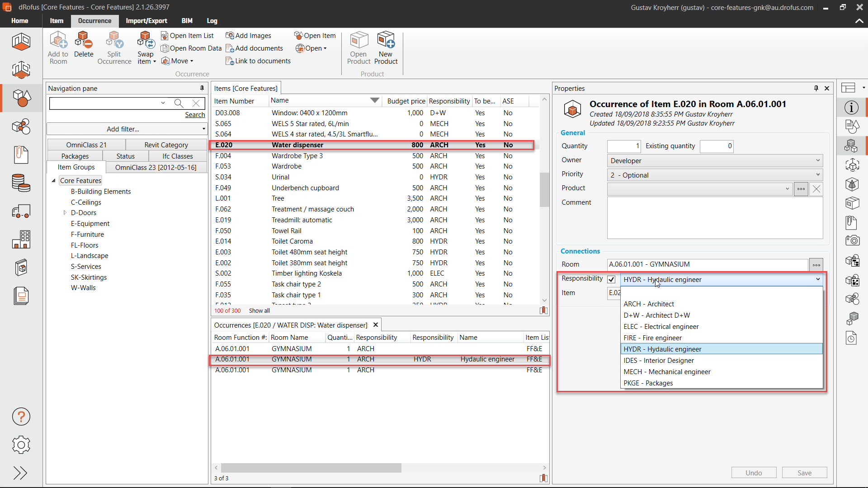Open the Add filter dropdown
The width and height of the screenshot is (868, 488).
pos(126,129)
